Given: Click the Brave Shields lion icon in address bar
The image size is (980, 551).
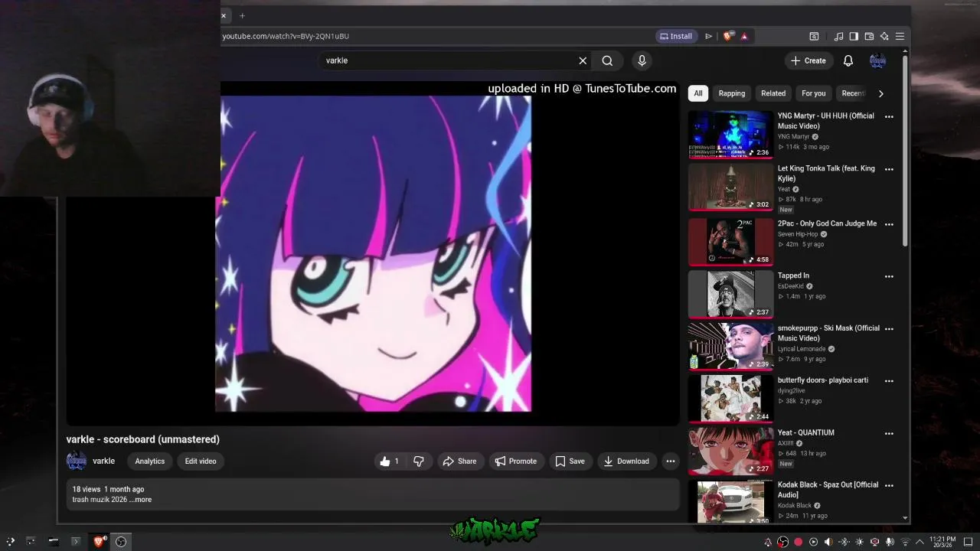Looking at the screenshot, I should pyautogui.click(x=728, y=36).
